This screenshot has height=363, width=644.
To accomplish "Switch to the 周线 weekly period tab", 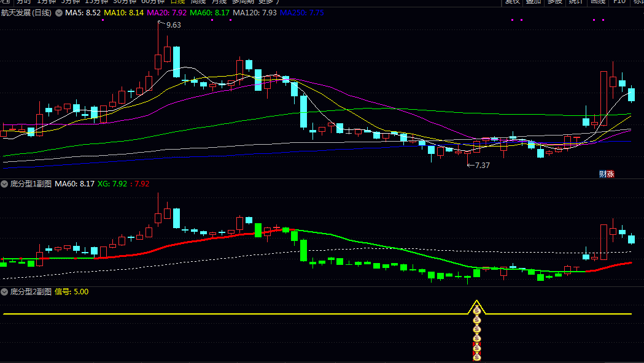I will (x=198, y=2).
